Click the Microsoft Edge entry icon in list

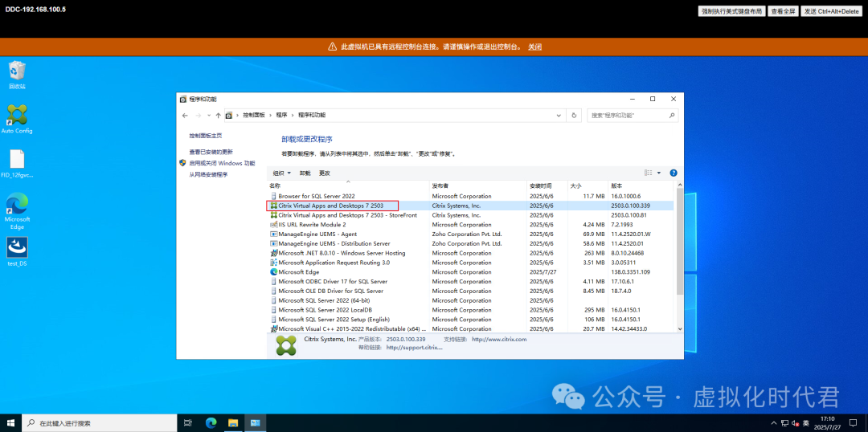pyautogui.click(x=273, y=272)
